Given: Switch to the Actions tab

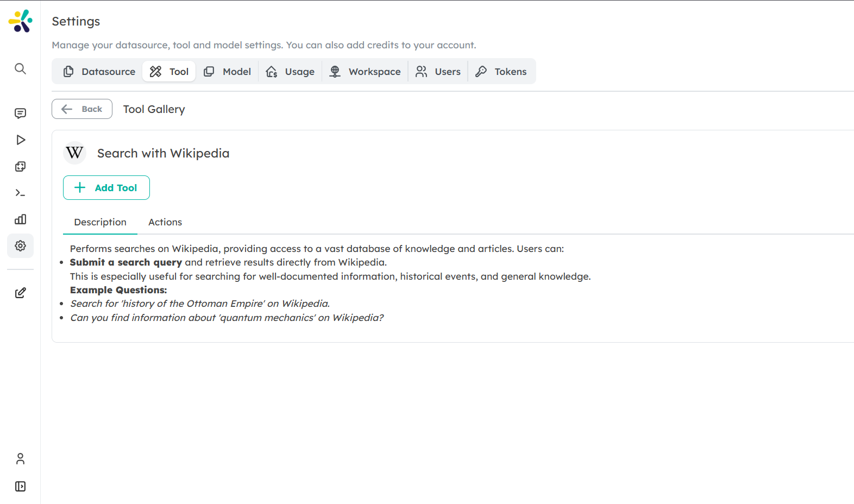Looking at the screenshot, I should click(x=165, y=222).
